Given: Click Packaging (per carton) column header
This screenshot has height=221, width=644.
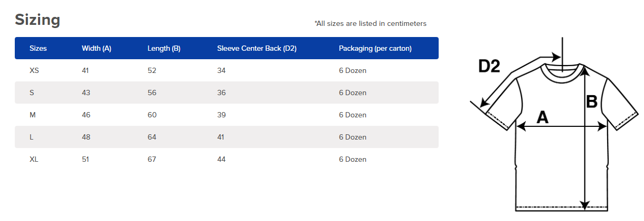Looking at the screenshot, I should pos(375,48).
